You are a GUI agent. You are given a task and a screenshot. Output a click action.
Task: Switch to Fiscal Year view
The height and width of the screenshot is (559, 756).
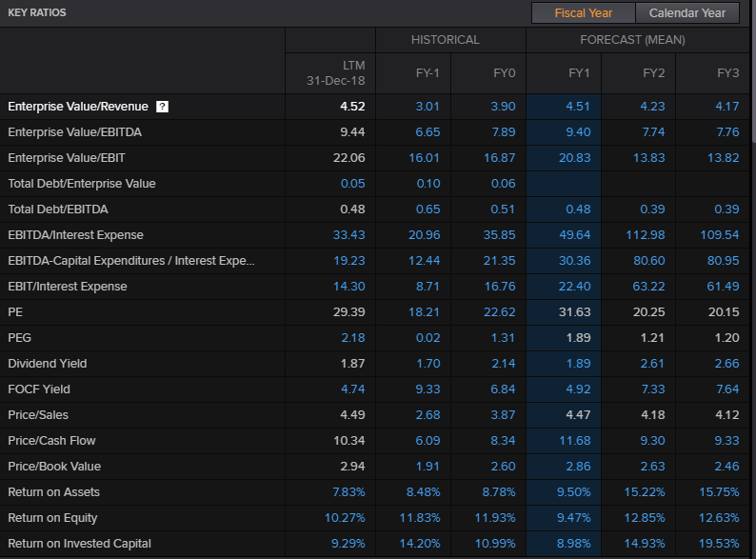click(584, 13)
